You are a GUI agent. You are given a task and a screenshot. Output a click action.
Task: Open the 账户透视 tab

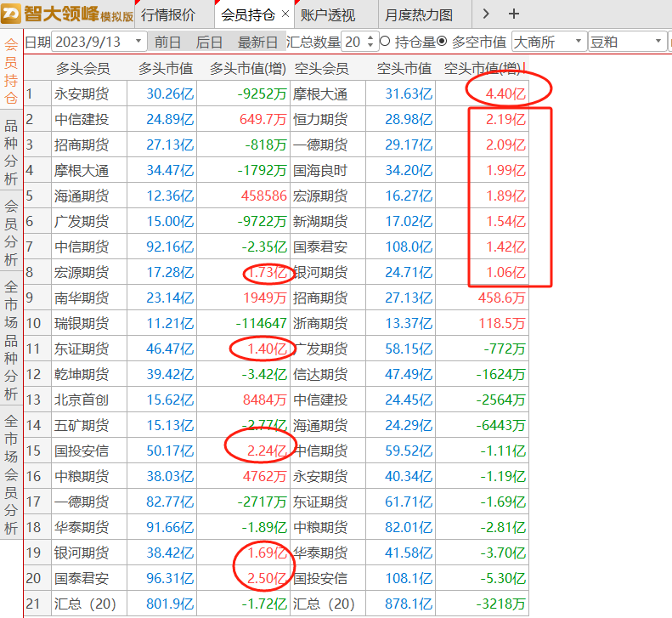click(328, 15)
